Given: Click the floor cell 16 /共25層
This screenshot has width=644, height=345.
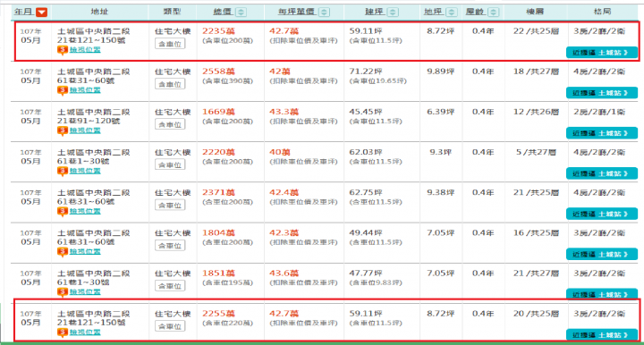Looking at the screenshot, I should (536, 232).
